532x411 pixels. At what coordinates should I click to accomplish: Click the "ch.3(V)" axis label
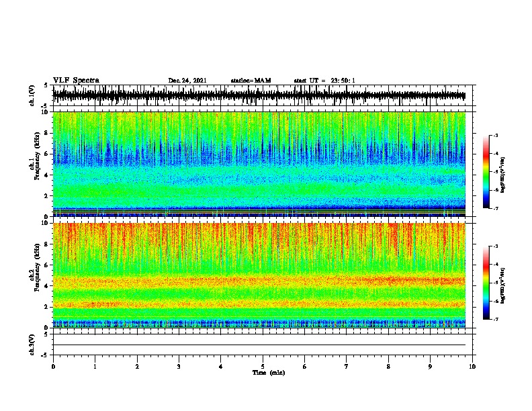coord(32,345)
